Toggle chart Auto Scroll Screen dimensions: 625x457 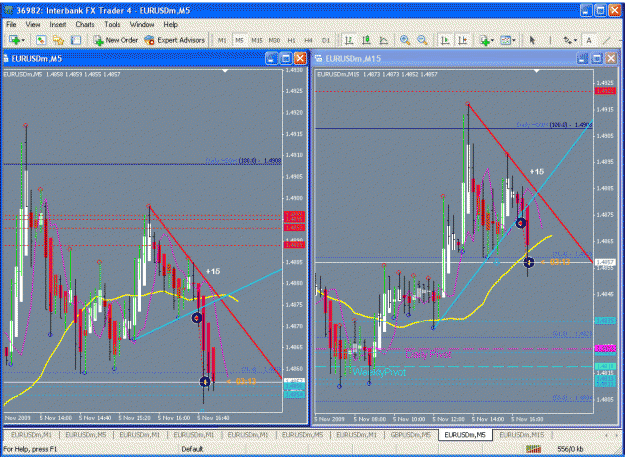pyautogui.click(x=446, y=40)
